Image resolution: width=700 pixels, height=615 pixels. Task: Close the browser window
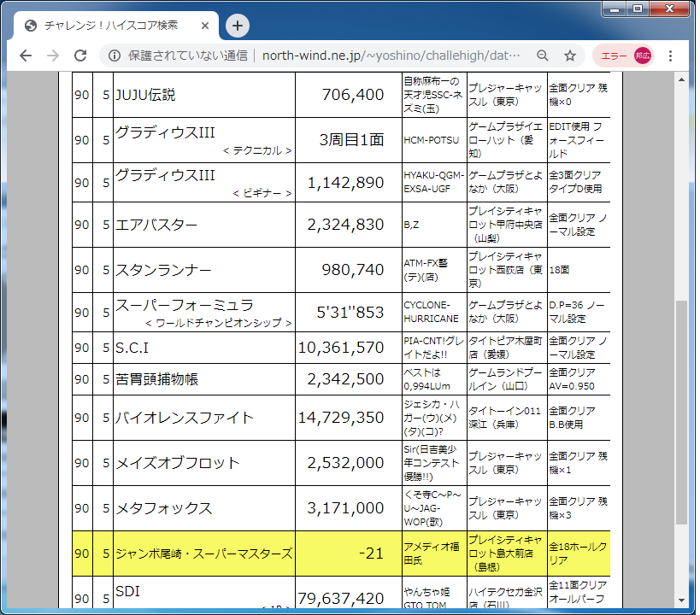coord(669,9)
